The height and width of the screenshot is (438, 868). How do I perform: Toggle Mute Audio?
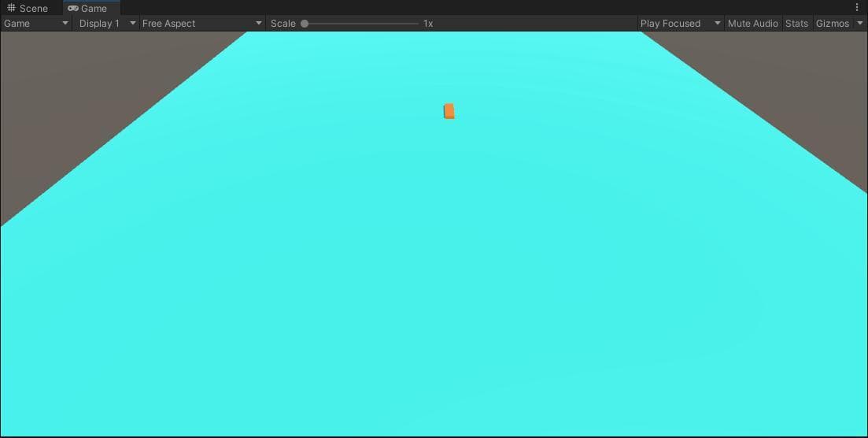753,24
